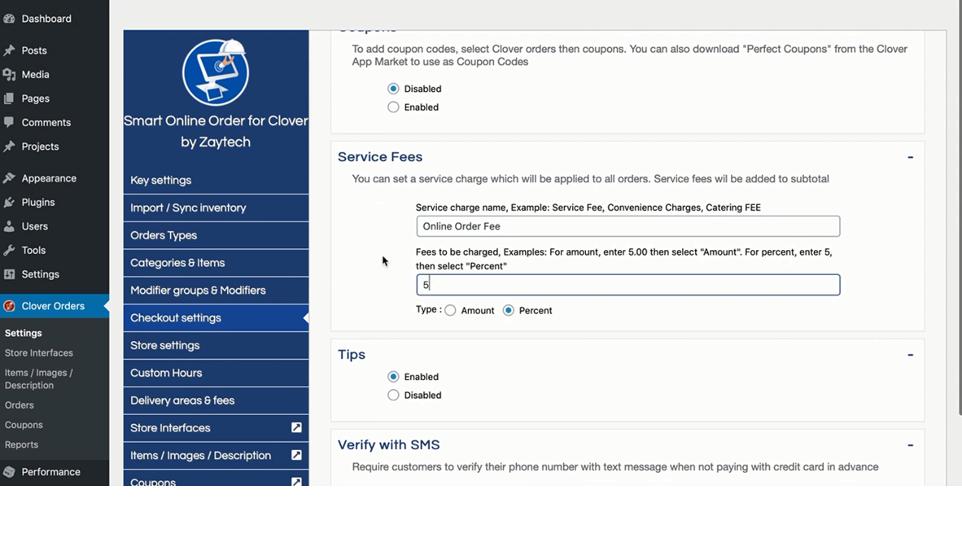Click the Smart Online Order plugin logo
Viewport: 962px width, 560px height.
coord(215,72)
